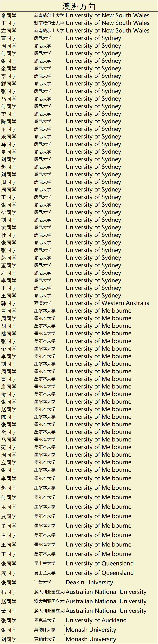Screen dimensions: 158x644
Task: Click University of Melbourne in 范同学 row
Action: [98, 447]
